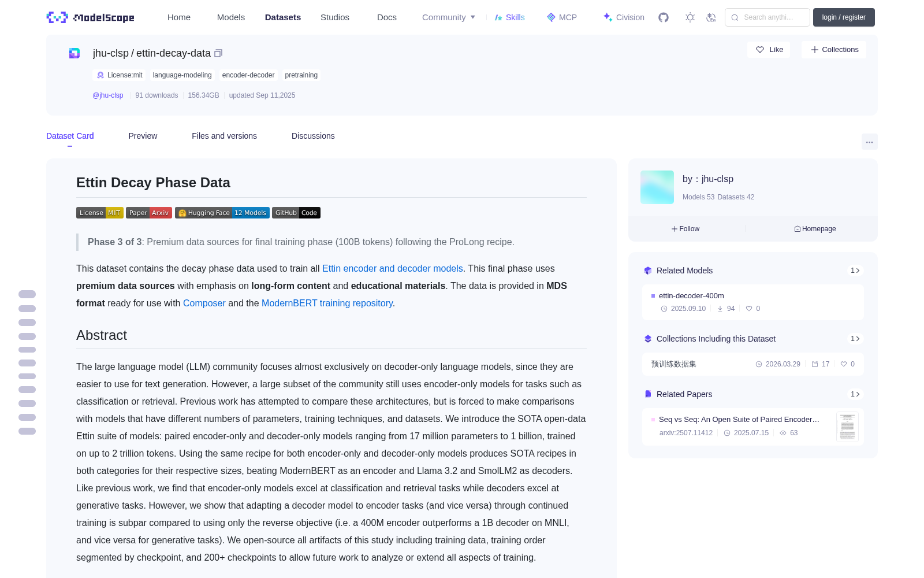Copy the dataset name using the copy icon
Screen dimensions: 924x578
tap(218, 53)
